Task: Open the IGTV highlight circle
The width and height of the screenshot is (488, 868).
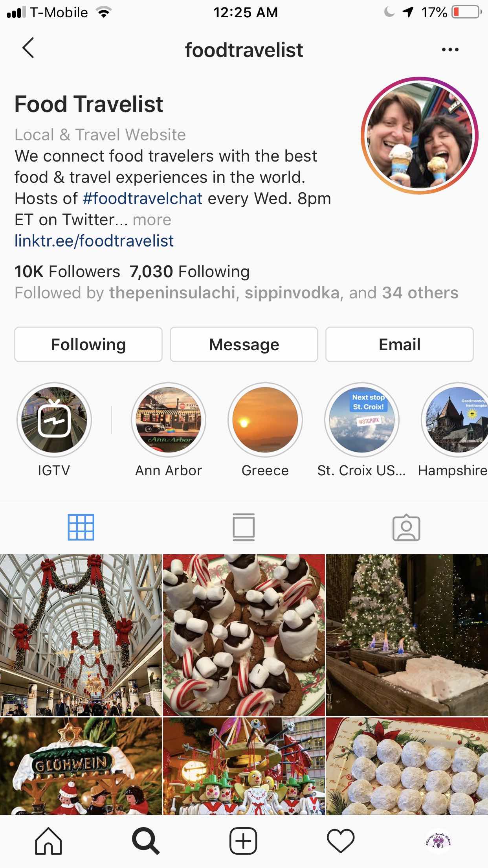Action: tap(54, 419)
